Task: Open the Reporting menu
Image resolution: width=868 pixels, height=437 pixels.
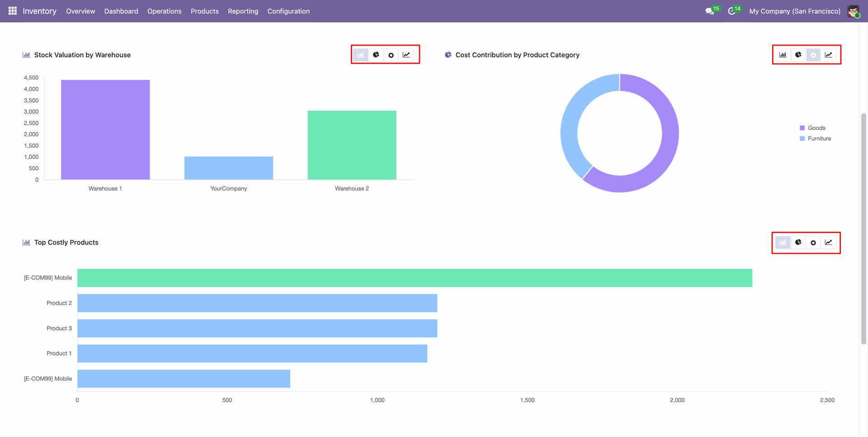Action: coord(243,11)
